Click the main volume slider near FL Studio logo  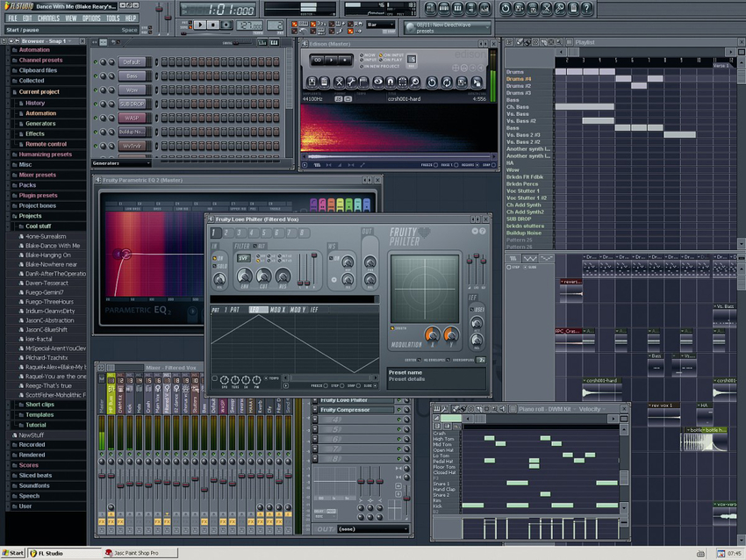(x=159, y=17)
